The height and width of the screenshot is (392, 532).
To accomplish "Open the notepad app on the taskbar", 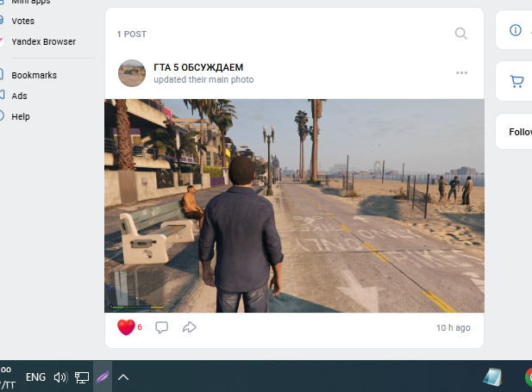I will click(x=492, y=377).
